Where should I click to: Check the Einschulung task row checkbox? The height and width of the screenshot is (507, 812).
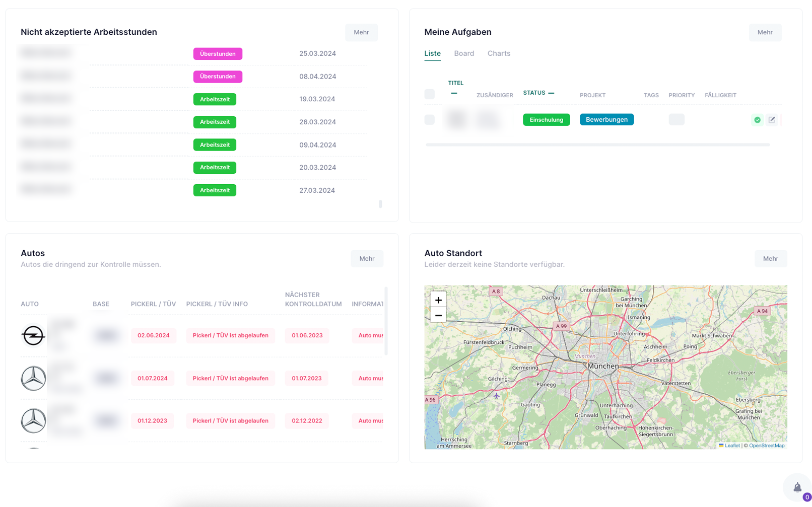429,120
